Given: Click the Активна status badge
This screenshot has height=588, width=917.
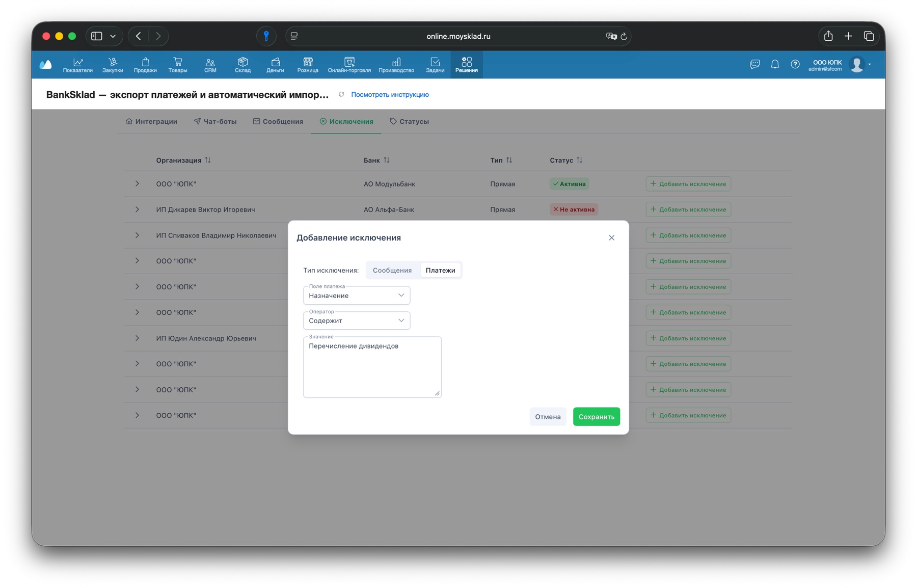Looking at the screenshot, I should 569,184.
